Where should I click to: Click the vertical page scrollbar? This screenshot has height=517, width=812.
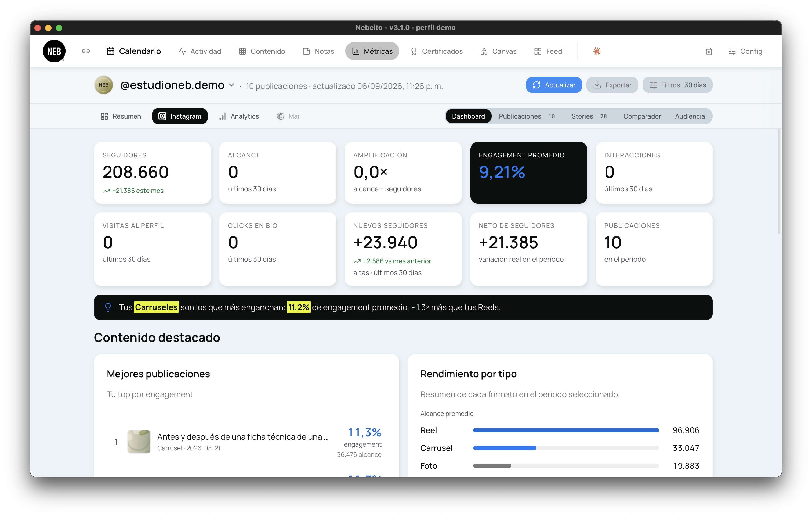[779, 181]
